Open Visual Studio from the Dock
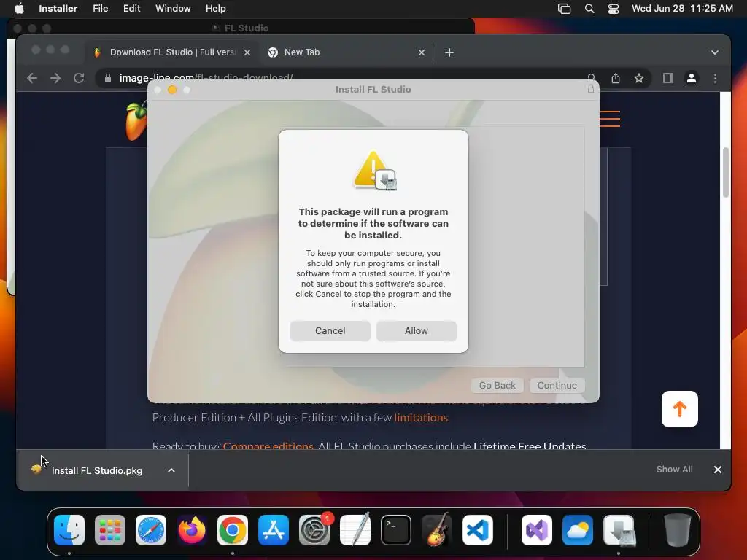Image resolution: width=747 pixels, height=560 pixels. click(x=537, y=530)
